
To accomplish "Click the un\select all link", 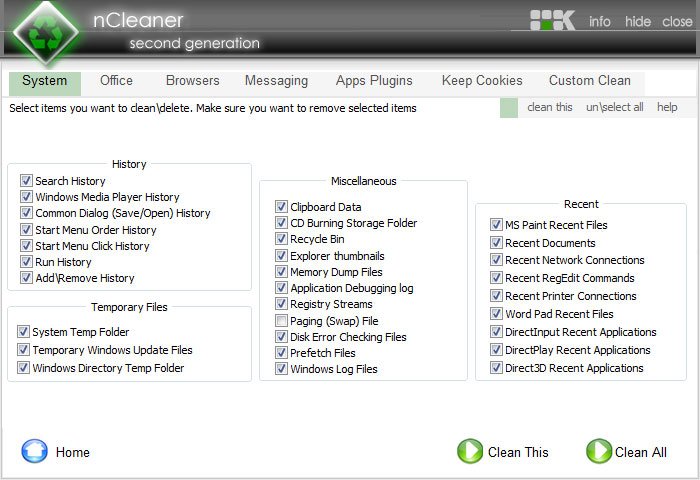I will 614,107.
